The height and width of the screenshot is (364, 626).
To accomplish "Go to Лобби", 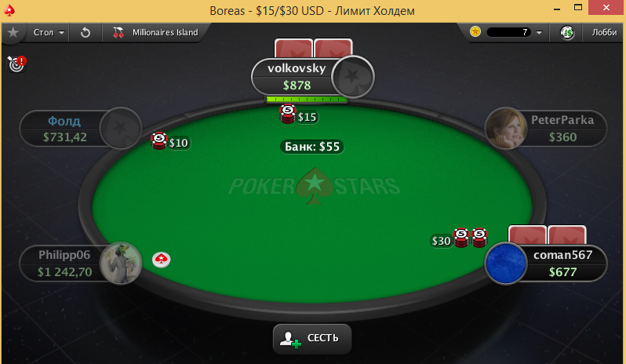I will tap(604, 32).
